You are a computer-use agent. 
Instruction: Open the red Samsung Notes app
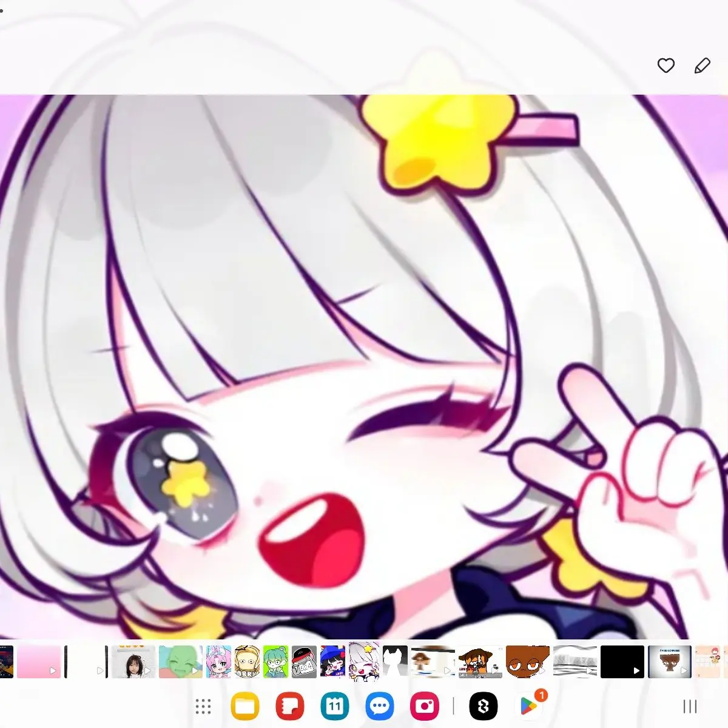(x=289, y=706)
